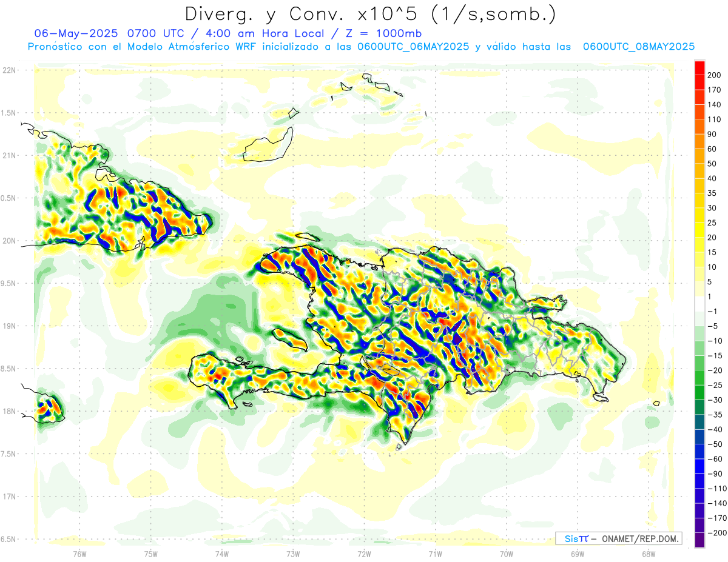Click the '19N' latitude axis label
Screen dimensions: 728x562
click(x=8, y=326)
